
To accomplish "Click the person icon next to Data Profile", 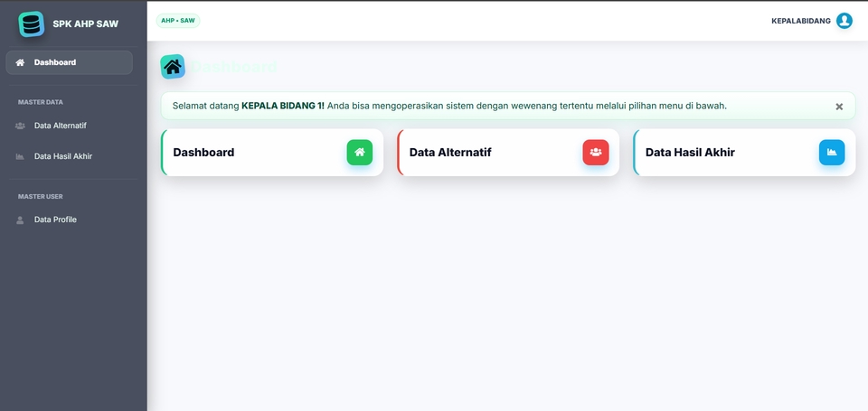I will click(20, 220).
